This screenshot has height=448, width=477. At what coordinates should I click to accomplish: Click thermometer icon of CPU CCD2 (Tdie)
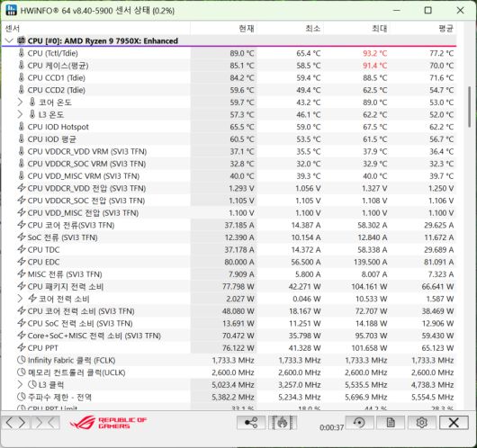point(21,90)
